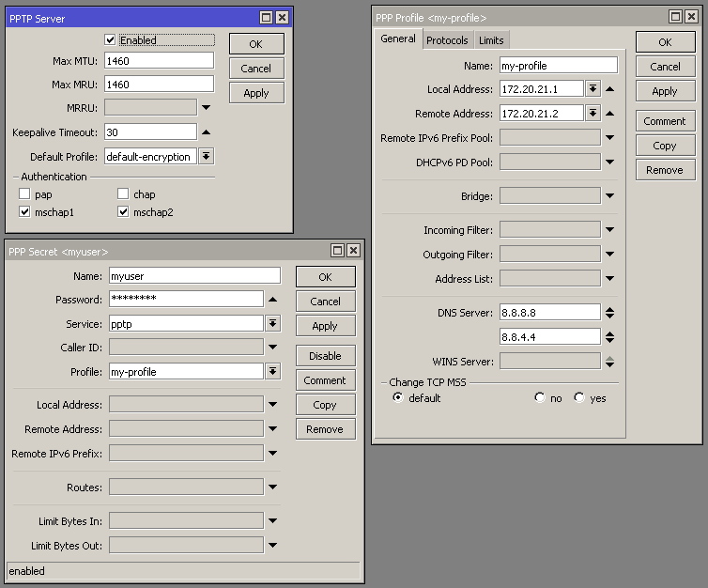Viewport: 708px width, 588px height.
Task: Enable pap authentication checkbox
Action: click(24, 194)
